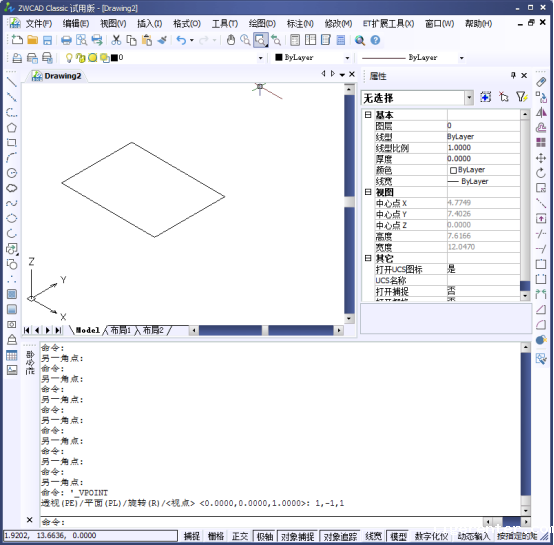This screenshot has height=545, width=554.
Task: Click the drawing area horizontal scrollbar
Action: click(x=266, y=331)
